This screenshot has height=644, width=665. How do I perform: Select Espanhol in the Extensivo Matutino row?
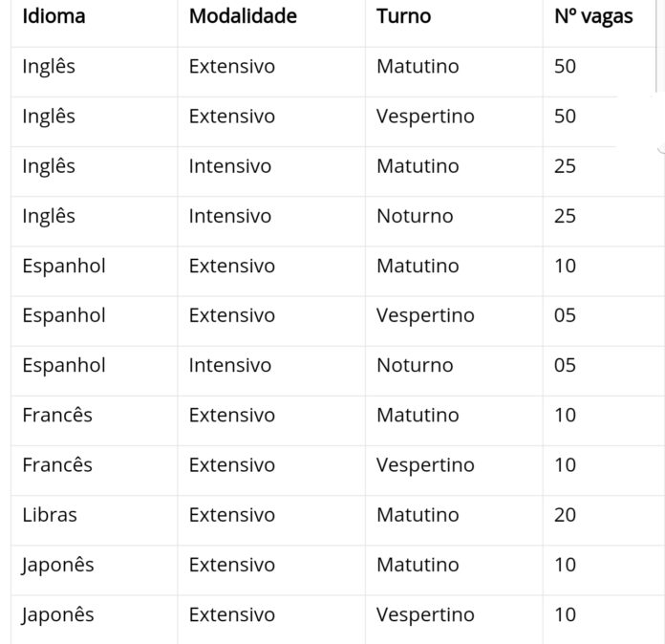click(64, 266)
